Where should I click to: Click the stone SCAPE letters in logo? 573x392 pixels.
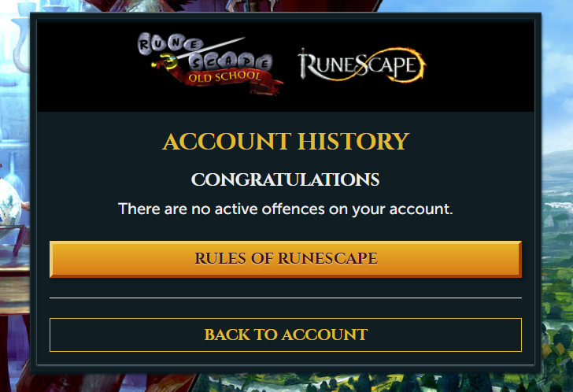(x=230, y=62)
